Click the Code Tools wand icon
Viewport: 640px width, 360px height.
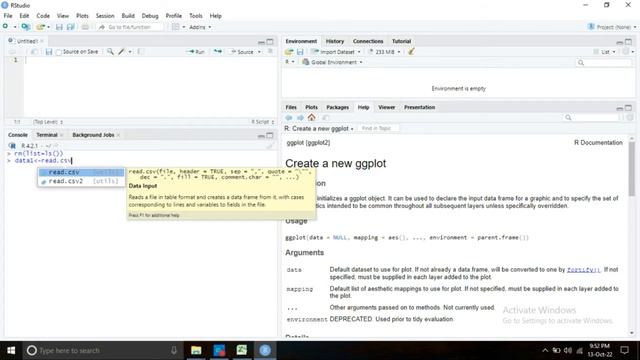point(121,52)
